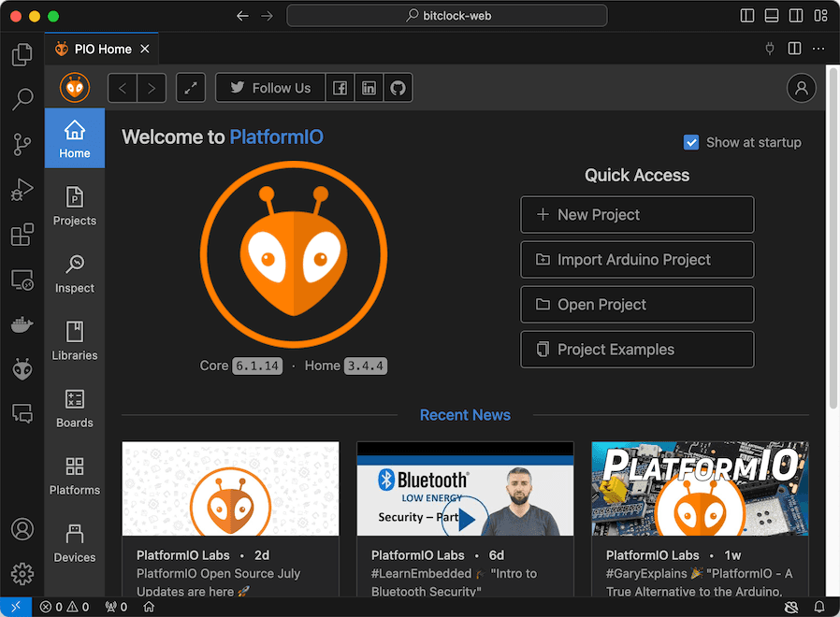The height and width of the screenshot is (617, 840).
Task: Click Project Examples button
Action: [637, 350]
